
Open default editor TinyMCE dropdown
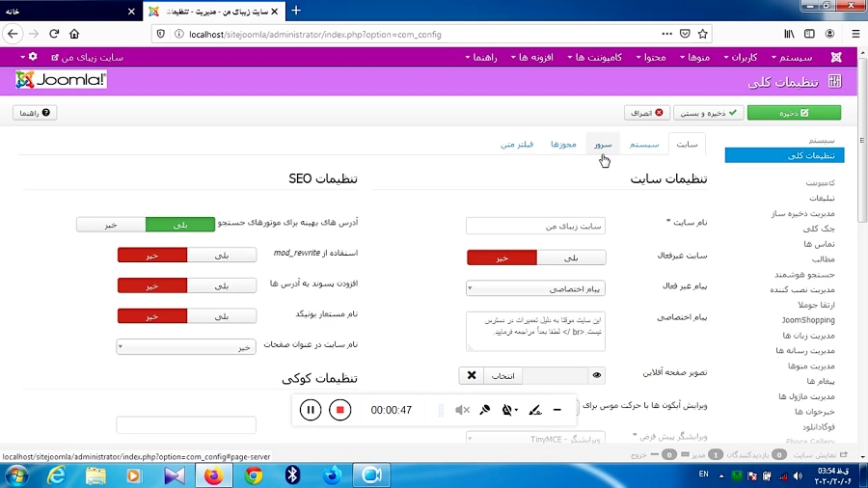[x=536, y=438]
